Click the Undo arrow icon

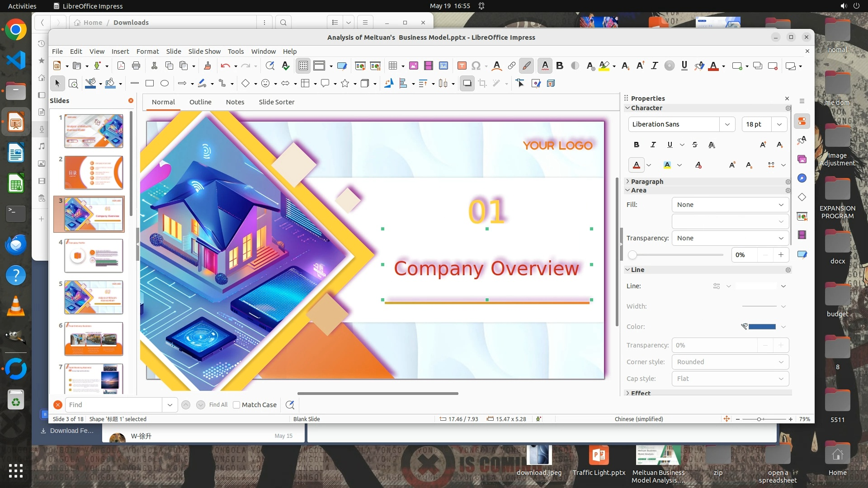tap(225, 66)
